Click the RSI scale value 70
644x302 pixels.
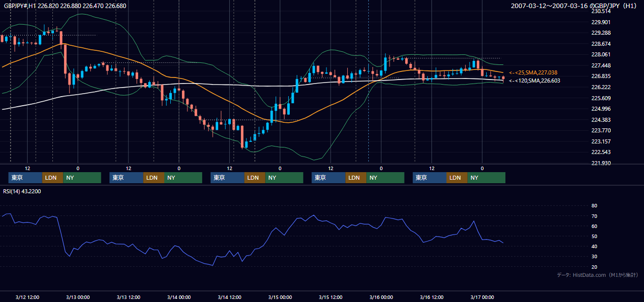pyautogui.click(x=594, y=216)
